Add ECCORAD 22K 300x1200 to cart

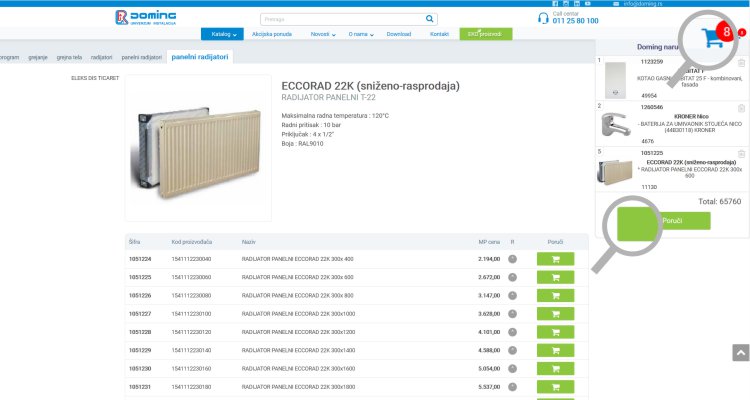pos(555,332)
